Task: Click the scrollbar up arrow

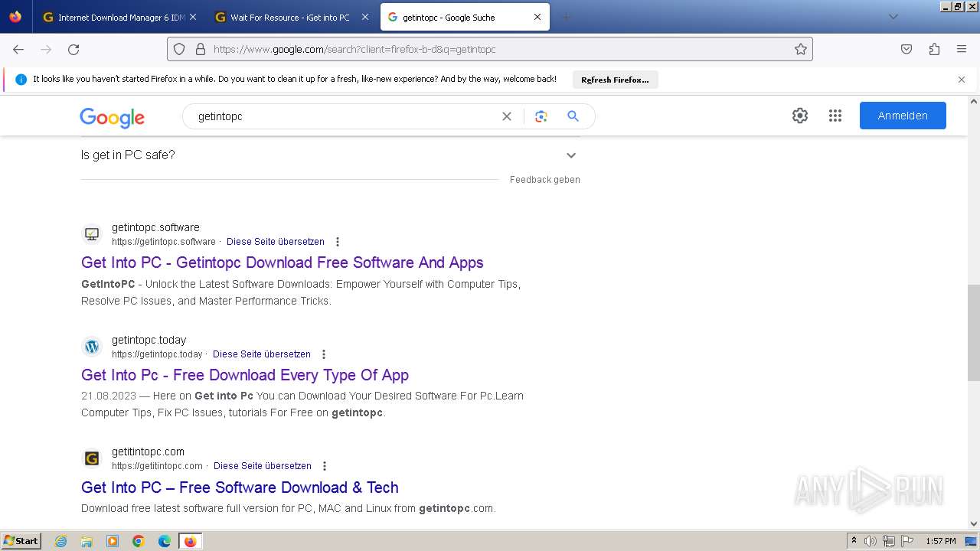Action: (974, 101)
